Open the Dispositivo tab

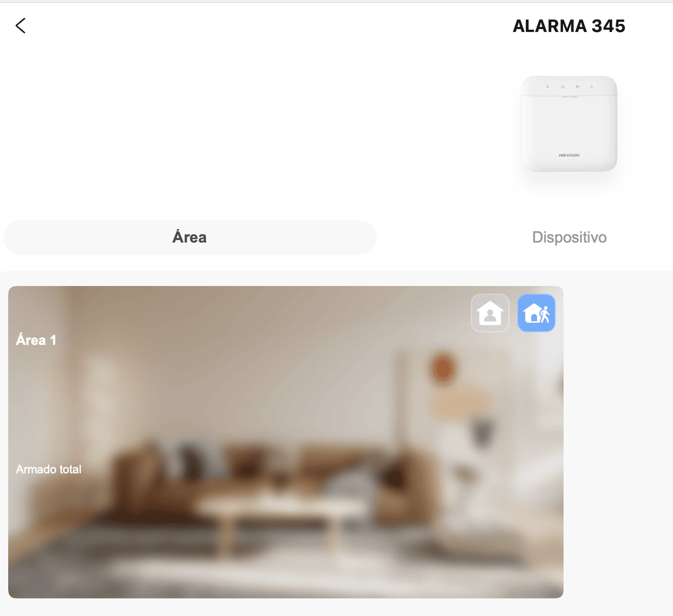[569, 238]
